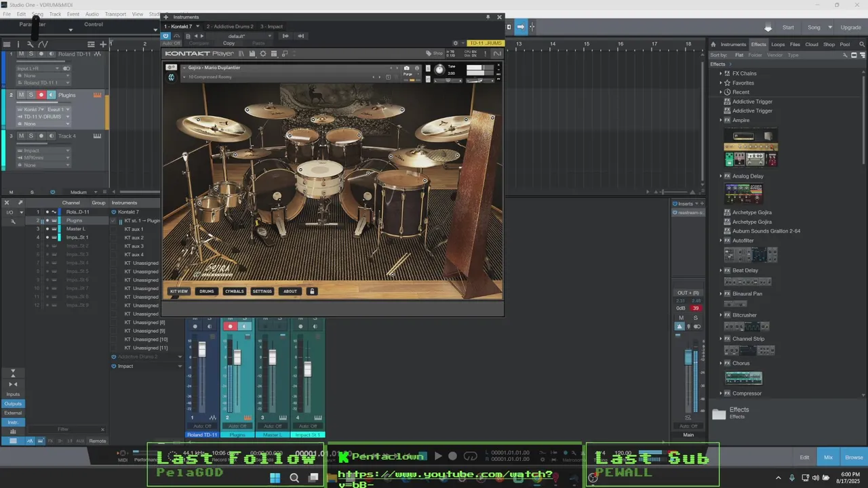Click the Favorites star icon in Effects list
This screenshot has width=868, height=488.
coord(727,83)
